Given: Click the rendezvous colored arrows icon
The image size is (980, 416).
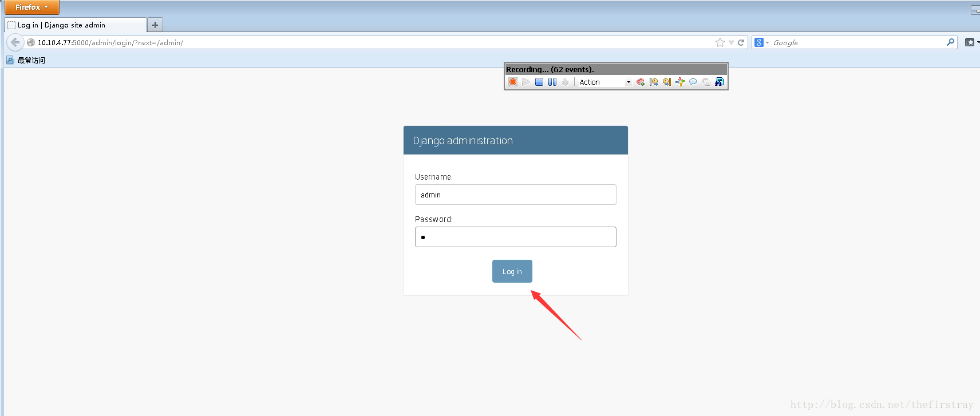Looking at the screenshot, I should click(x=680, y=82).
